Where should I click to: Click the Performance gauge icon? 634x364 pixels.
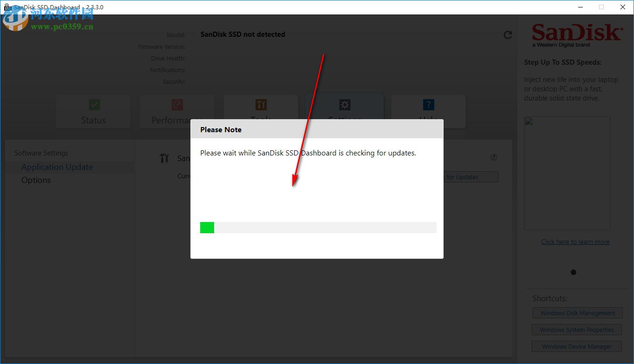pyautogui.click(x=177, y=104)
